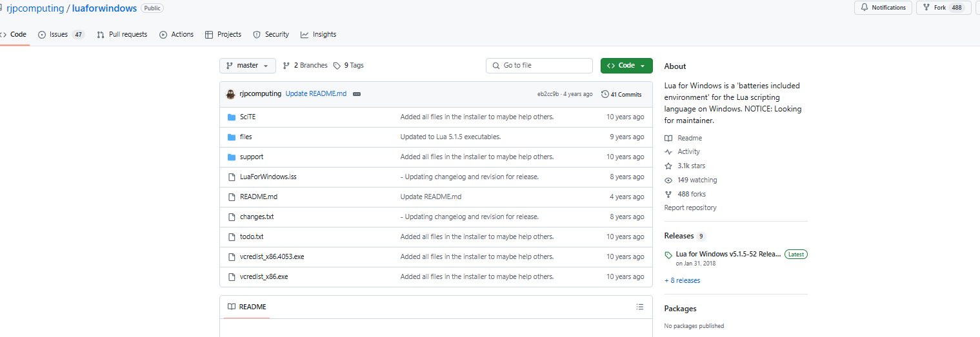
Task: Open the Issues tab
Action: (x=61, y=35)
